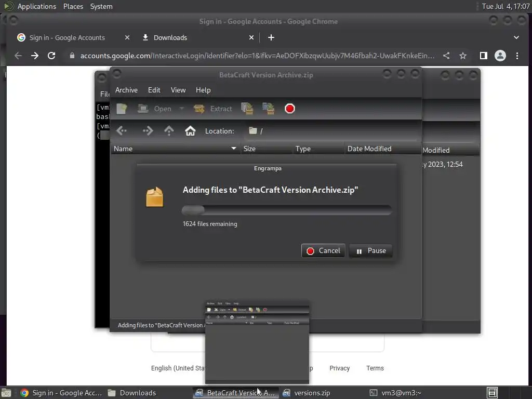Reload the Google sign-in page
The image size is (532, 399).
click(x=51, y=56)
